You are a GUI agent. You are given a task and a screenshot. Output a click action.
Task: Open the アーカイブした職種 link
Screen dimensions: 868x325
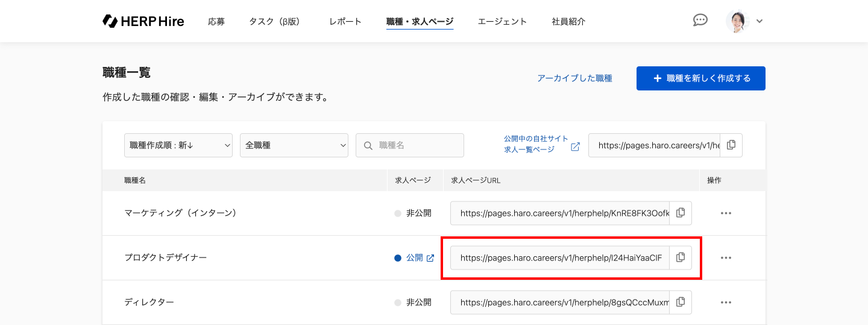574,78
